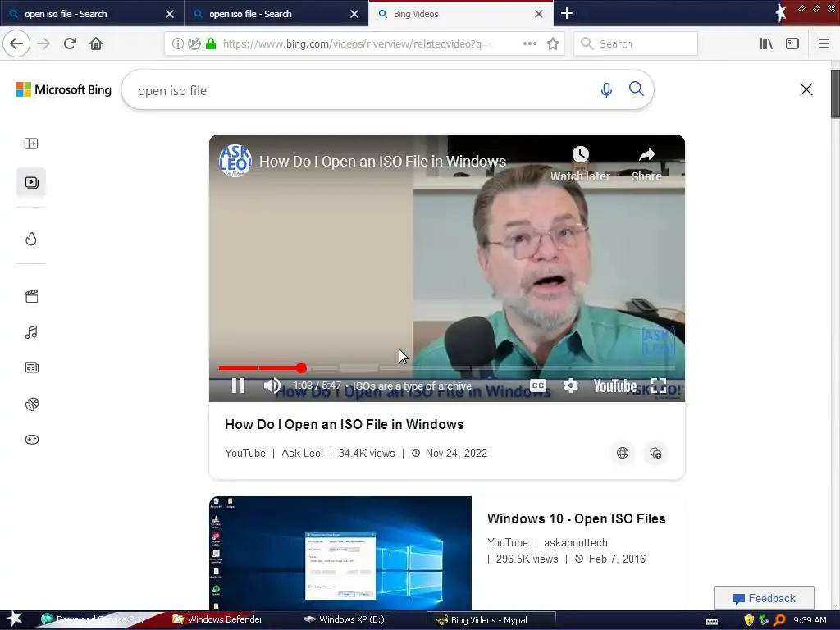Click the URL address bar text
The image size is (840, 630).
356,44
